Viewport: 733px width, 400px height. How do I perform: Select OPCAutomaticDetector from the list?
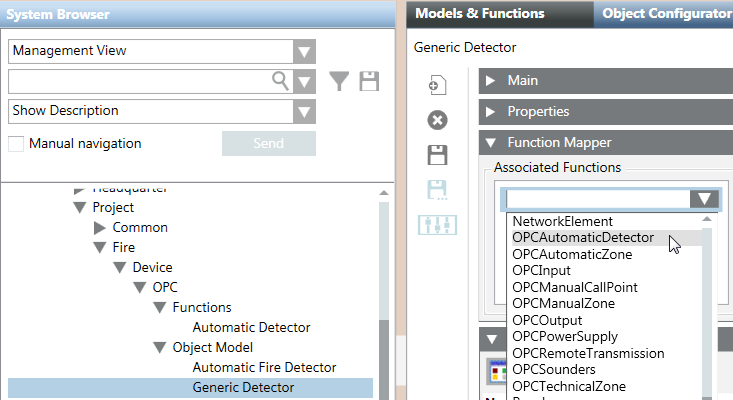pyautogui.click(x=582, y=238)
